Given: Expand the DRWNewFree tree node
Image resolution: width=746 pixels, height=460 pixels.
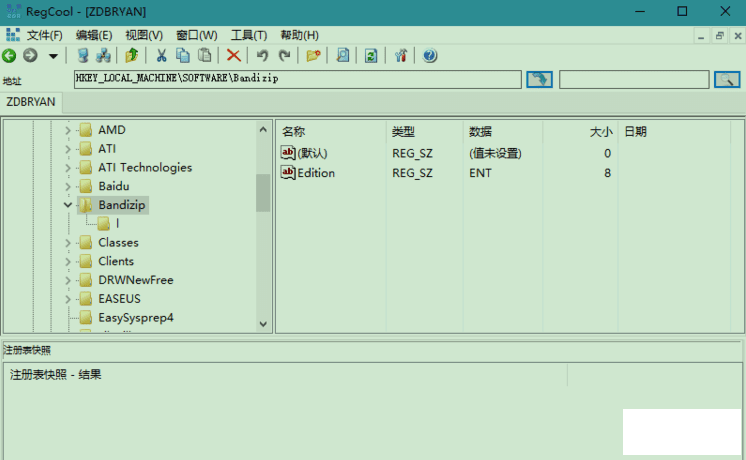Looking at the screenshot, I should click(68, 280).
